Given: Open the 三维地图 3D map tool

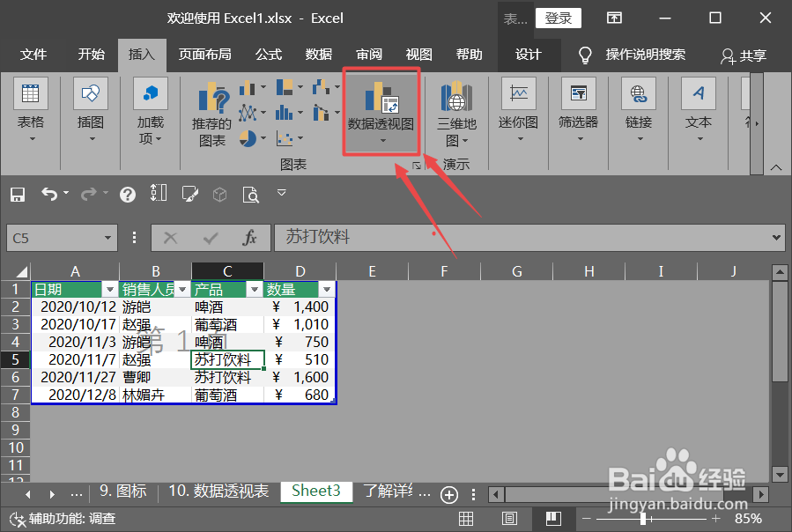Looking at the screenshot, I should (x=456, y=114).
